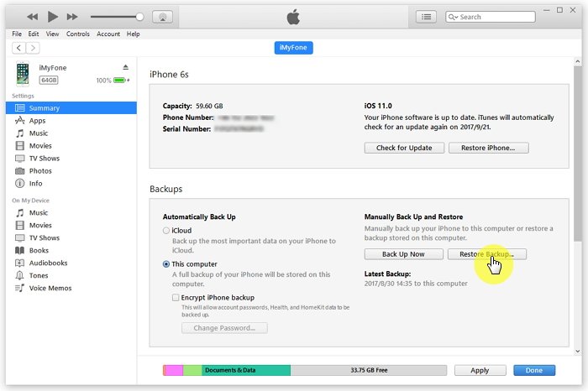588x391 pixels.
Task: Eject the iMyFone device
Action: 125,67
